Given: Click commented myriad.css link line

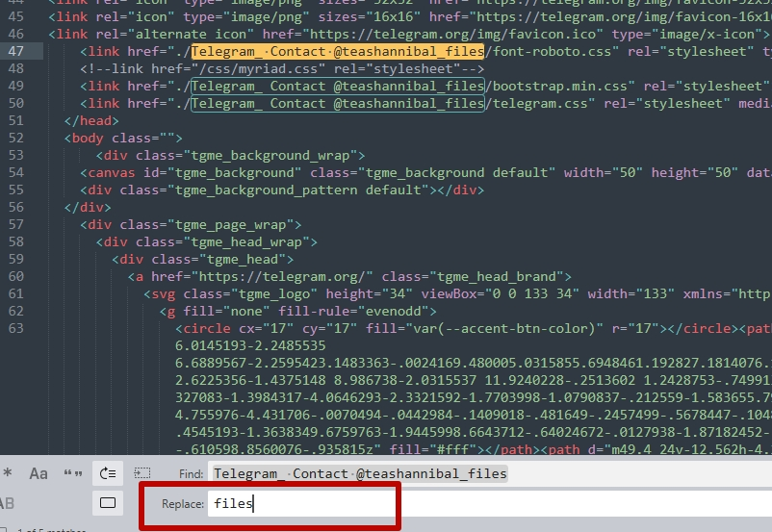Looking at the screenshot, I should coord(282,68).
